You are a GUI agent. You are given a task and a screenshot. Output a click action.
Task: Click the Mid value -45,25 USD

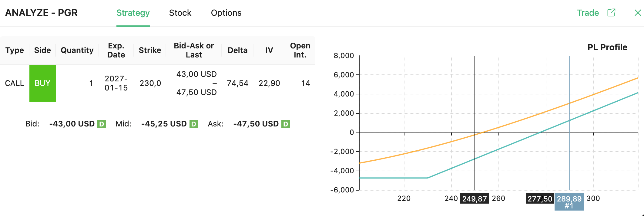point(164,124)
